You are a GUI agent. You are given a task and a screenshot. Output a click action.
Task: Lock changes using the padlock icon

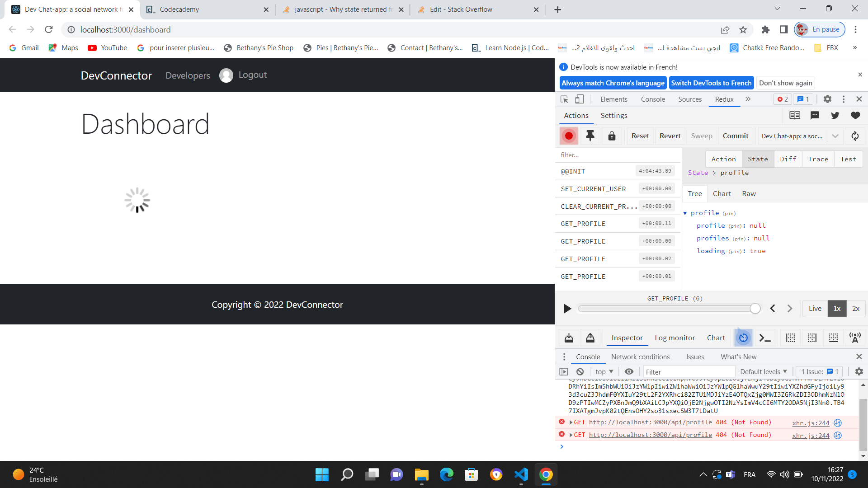click(611, 136)
